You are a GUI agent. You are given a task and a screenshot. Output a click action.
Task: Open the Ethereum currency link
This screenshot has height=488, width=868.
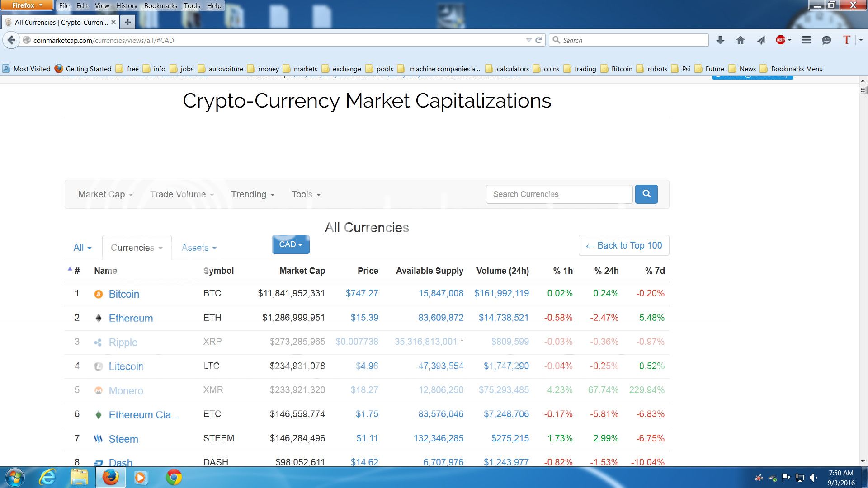coord(131,318)
